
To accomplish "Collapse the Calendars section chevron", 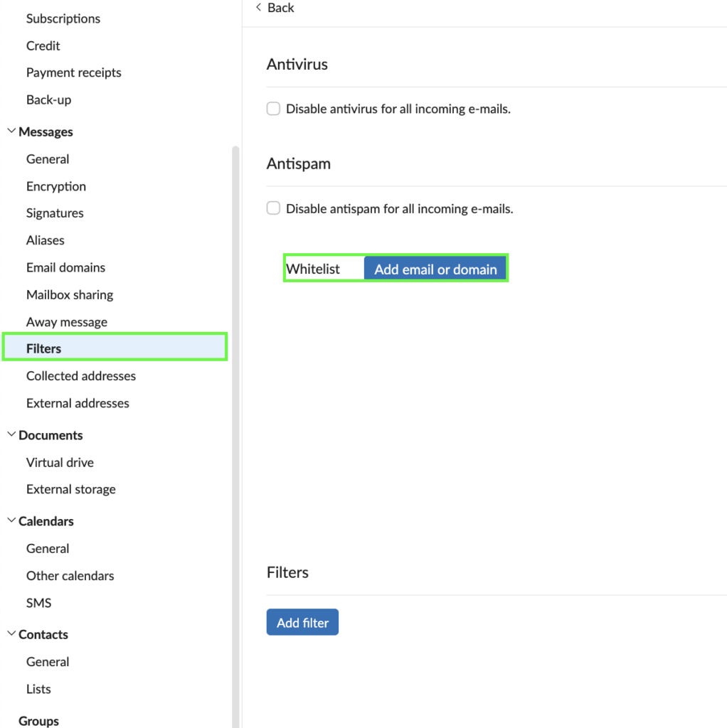I will (x=11, y=521).
